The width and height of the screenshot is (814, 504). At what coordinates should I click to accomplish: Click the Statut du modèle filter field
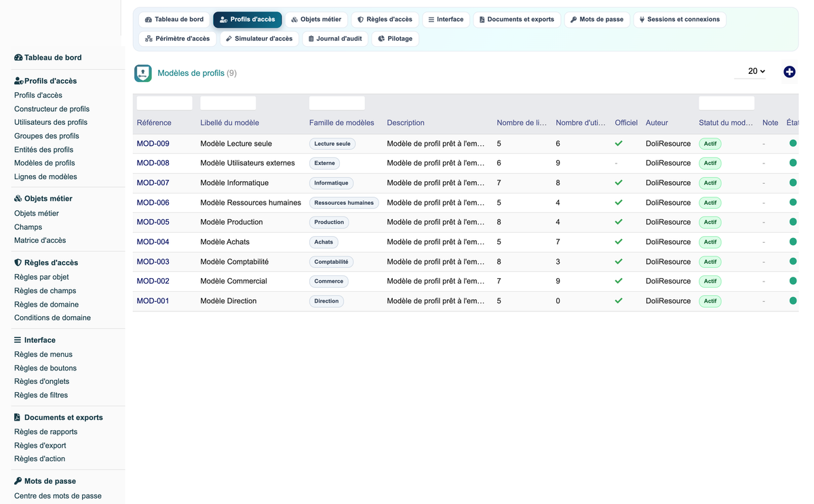[726, 103]
